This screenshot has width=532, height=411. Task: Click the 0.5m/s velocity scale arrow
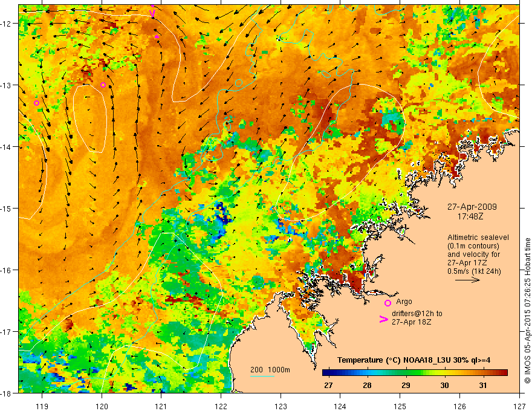(x=467, y=280)
